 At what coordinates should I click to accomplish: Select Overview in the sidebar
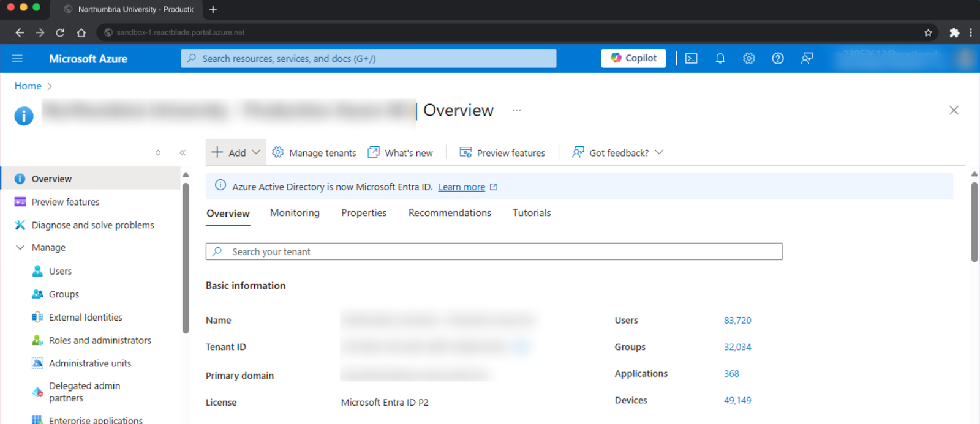tap(91, 179)
